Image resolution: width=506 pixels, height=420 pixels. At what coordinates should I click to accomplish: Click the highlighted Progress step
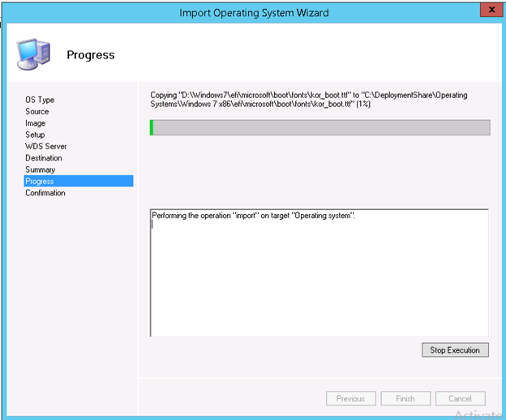point(40,182)
